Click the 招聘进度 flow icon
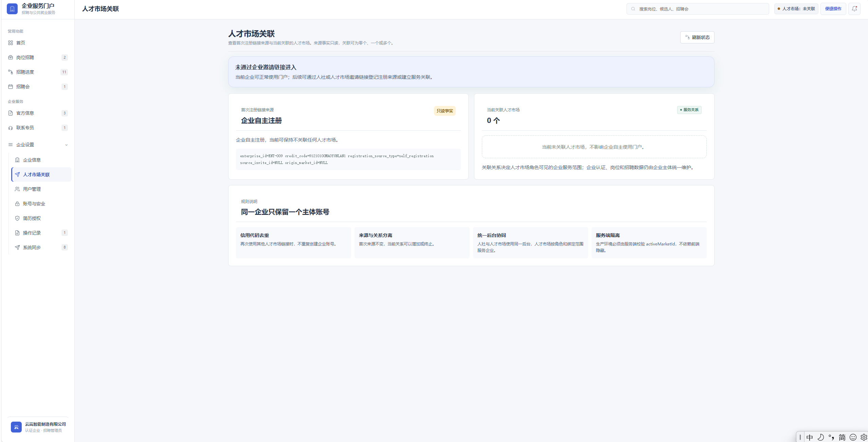This screenshot has width=868, height=442. (11, 72)
